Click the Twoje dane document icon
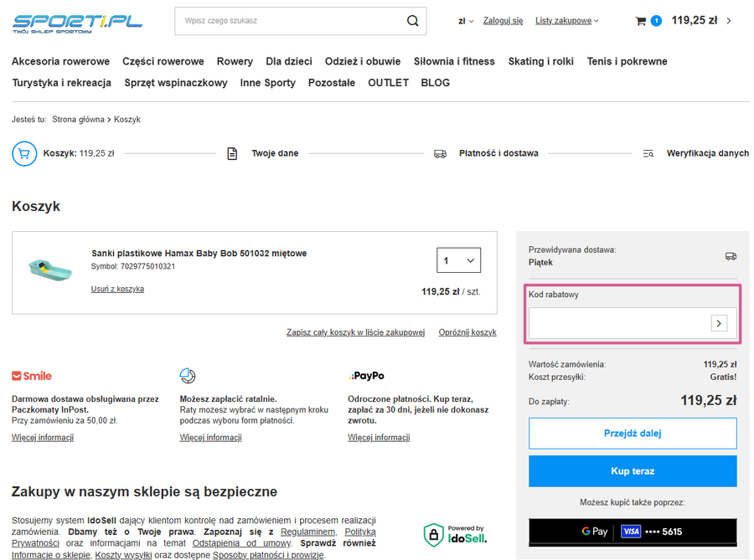The width and height of the screenshot is (754, 560). [233, 154]
